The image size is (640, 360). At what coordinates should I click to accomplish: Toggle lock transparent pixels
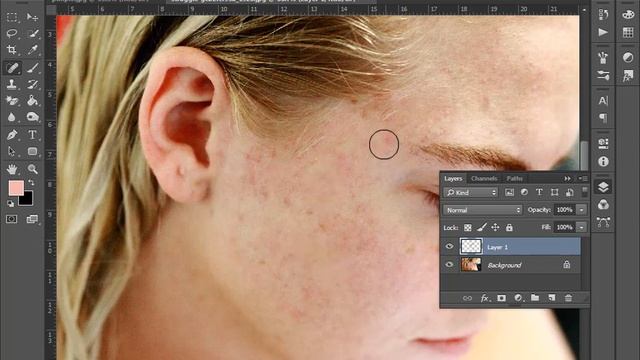(468, 228)
